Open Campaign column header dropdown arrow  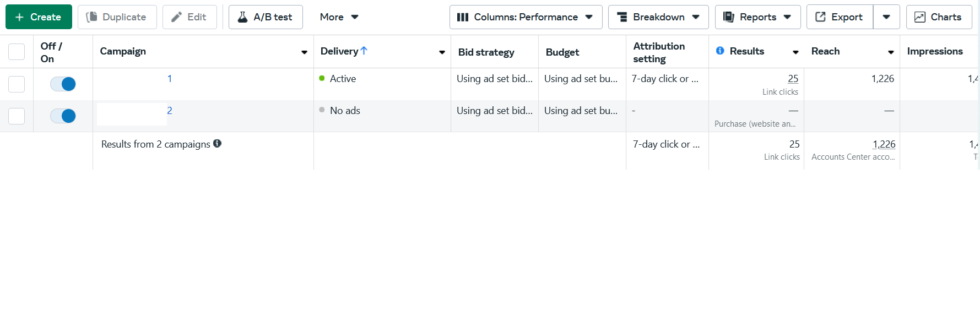[304, 52]
